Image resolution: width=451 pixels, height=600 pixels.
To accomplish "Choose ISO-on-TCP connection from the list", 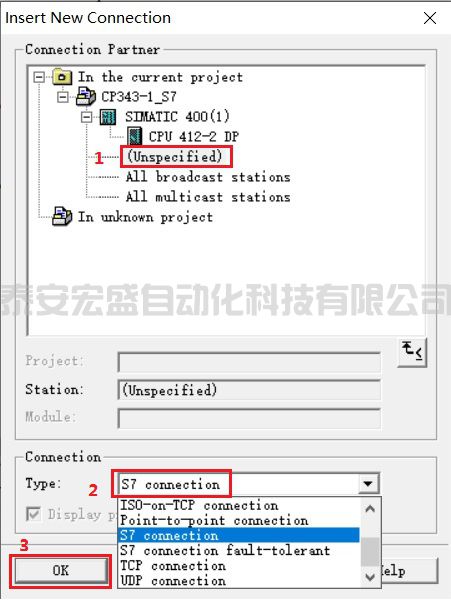I will pyautogui.click(x=199, y=505).
